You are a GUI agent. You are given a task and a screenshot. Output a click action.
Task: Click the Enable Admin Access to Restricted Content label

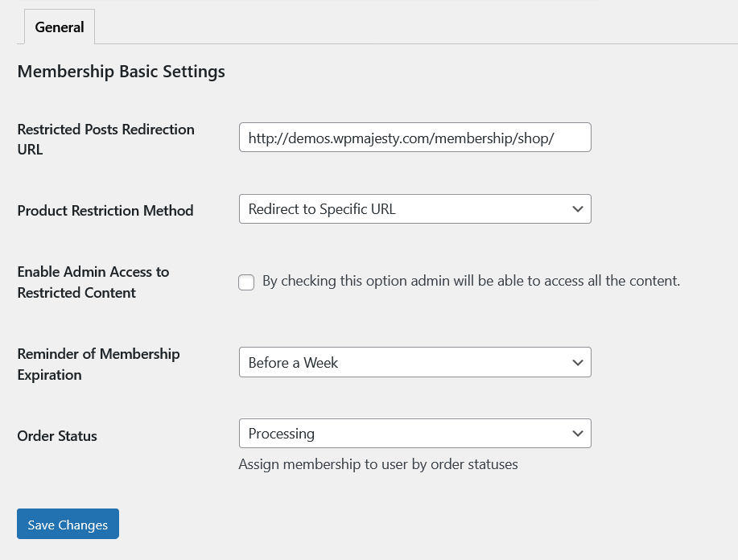[93, 282]
